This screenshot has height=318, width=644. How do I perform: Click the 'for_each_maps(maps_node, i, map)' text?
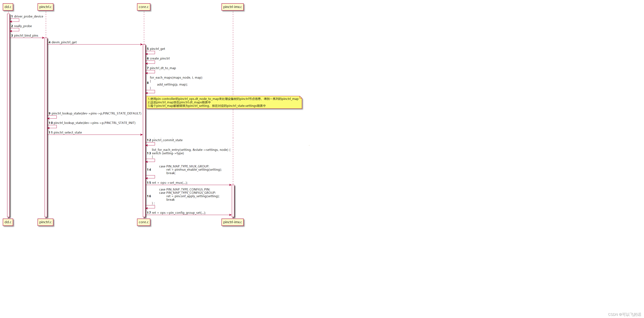click(x=176, y=77)
